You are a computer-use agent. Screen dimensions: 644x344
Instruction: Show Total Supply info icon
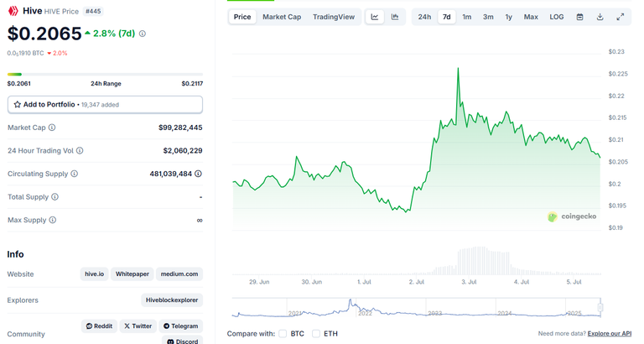55,197
